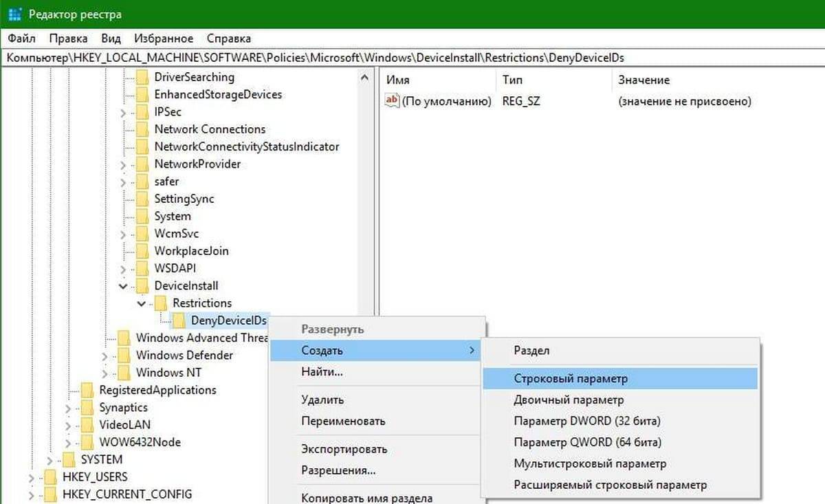Click the DeviceInstall folder icon
The height and width of the screenshot is (504, 825).
(x=142, y=285)
